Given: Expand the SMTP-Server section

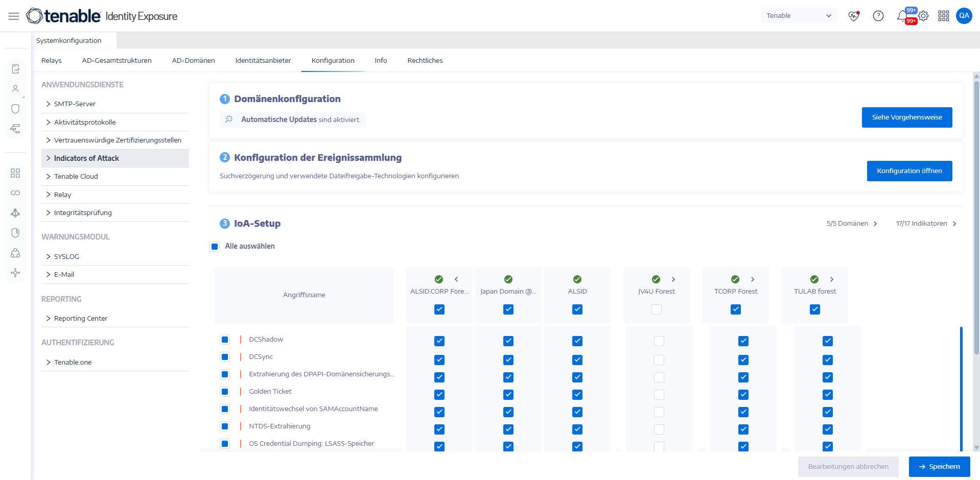Looking at the screenshot, I should (x=75, y=104).
